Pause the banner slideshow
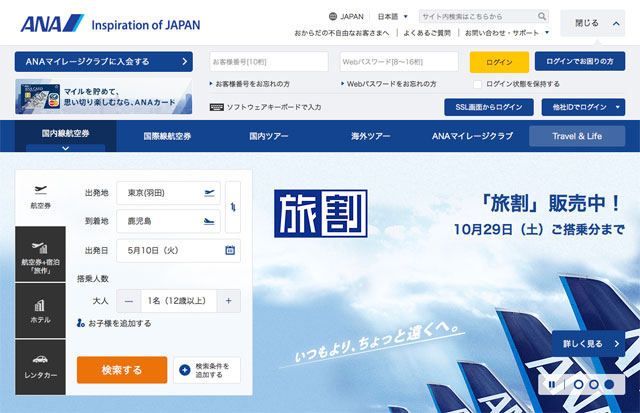This screenshot has height=413, width=640. click(549, 384)
